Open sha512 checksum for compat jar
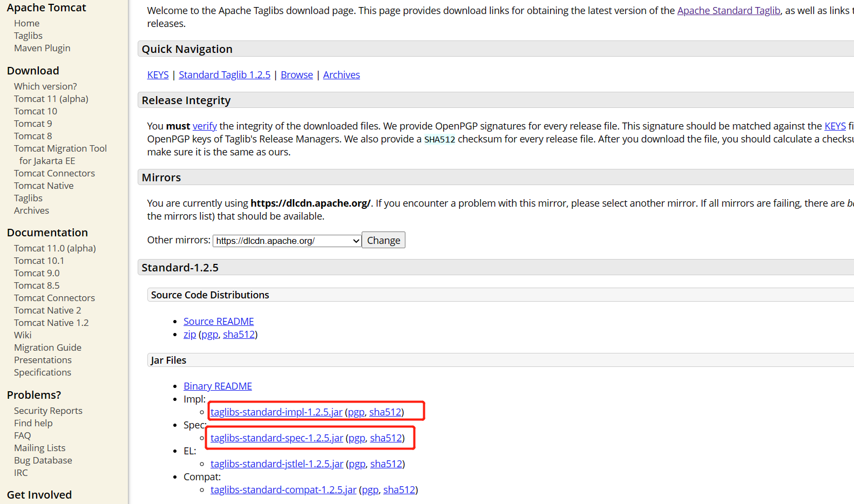The width and height of the screenshot is (854, 504). (399, 490)
